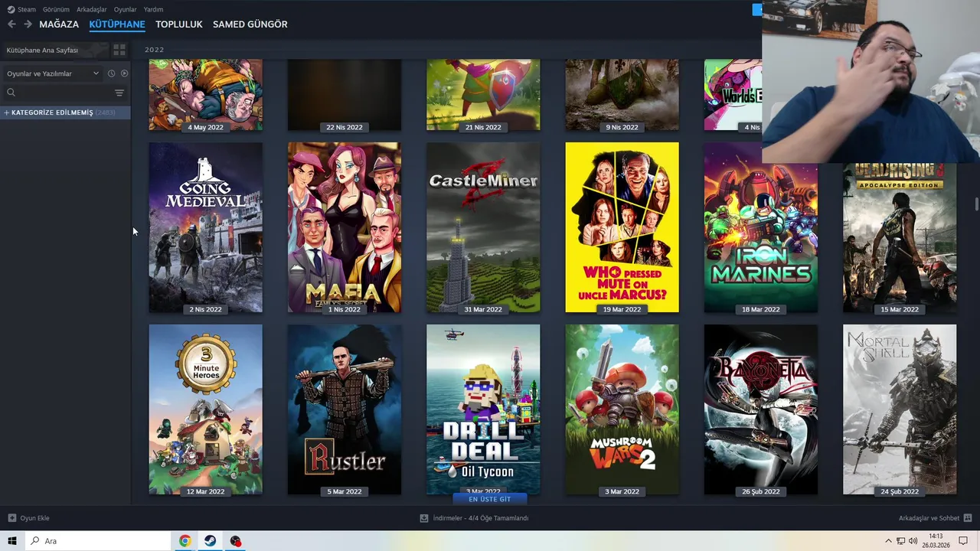
Task: Open Who Pressed Mute on Uncle Marcus tile
Action: click(x=622, y=227)
